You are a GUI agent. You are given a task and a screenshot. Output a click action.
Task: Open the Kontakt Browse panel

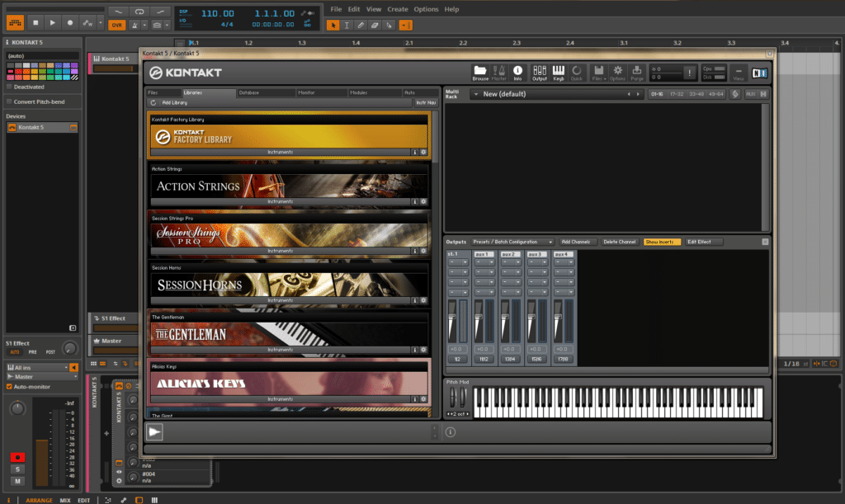coord(479,73)
